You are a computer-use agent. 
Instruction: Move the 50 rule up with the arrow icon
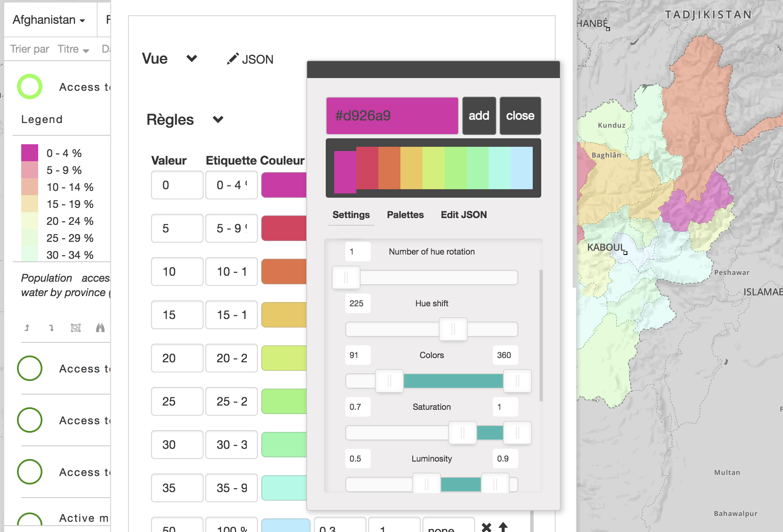(503, 527)
